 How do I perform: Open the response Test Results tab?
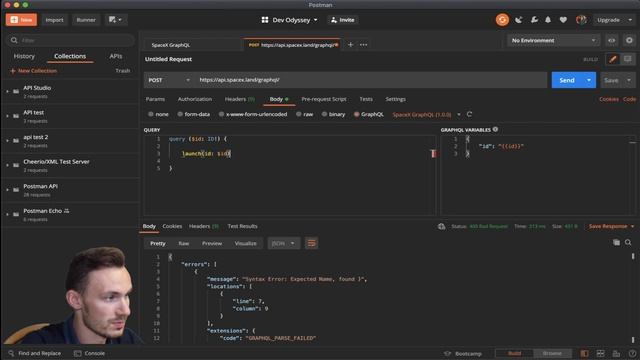(242, 226)
